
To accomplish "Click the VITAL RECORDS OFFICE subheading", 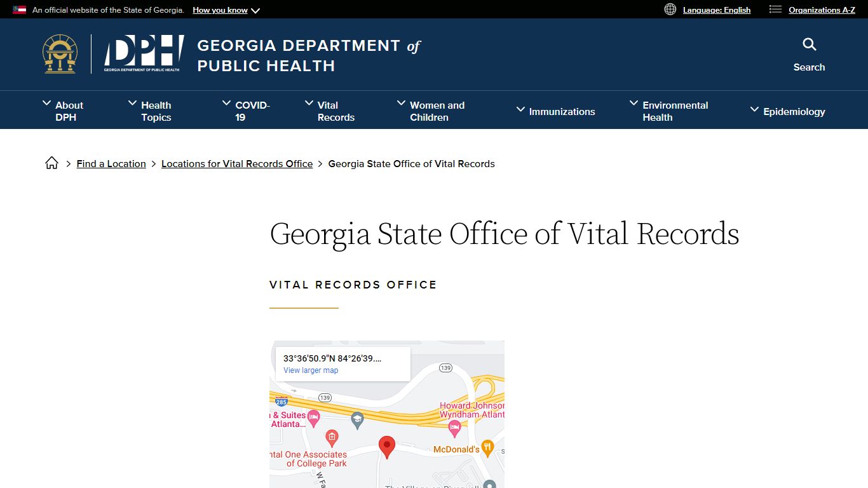I will [x=353, y=285].
